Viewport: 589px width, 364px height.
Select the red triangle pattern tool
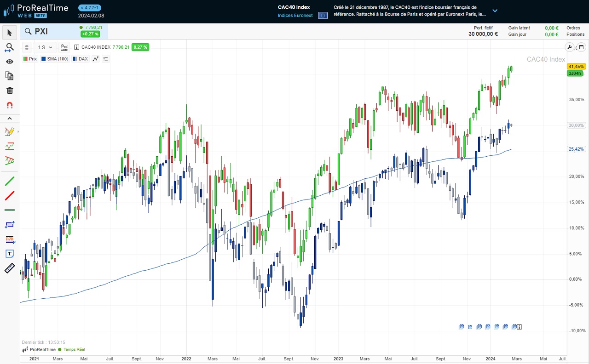point(10,160)
